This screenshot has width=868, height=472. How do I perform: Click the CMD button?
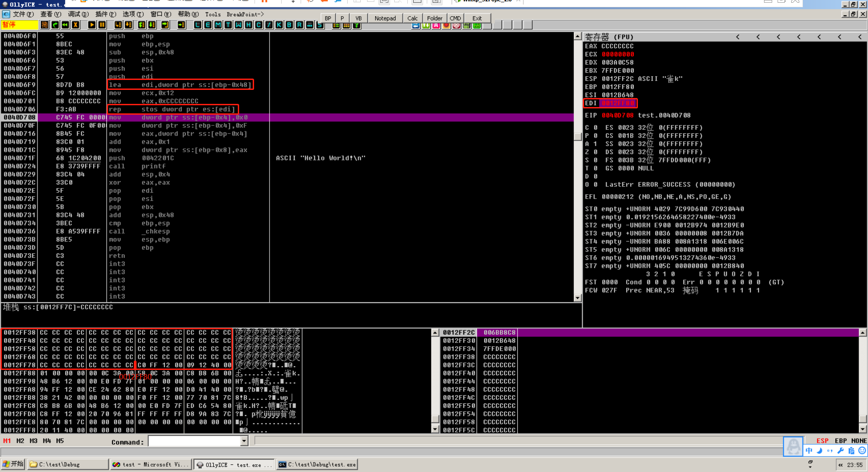tap(455, 18)
